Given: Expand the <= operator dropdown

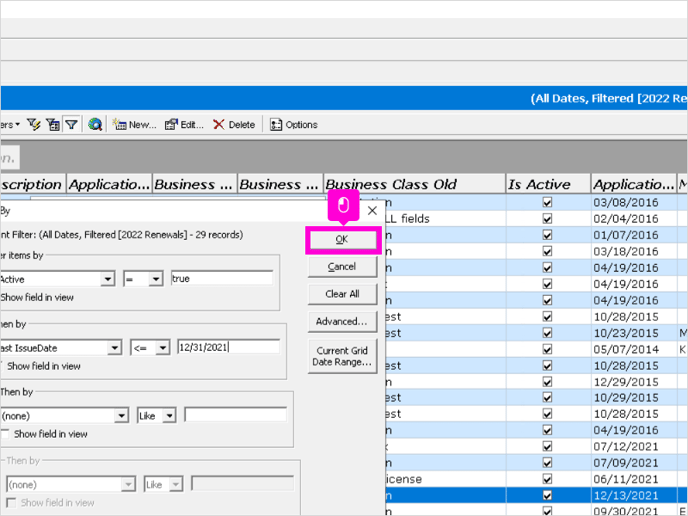Looking at the screenshot, I should [x=163, y=348].
